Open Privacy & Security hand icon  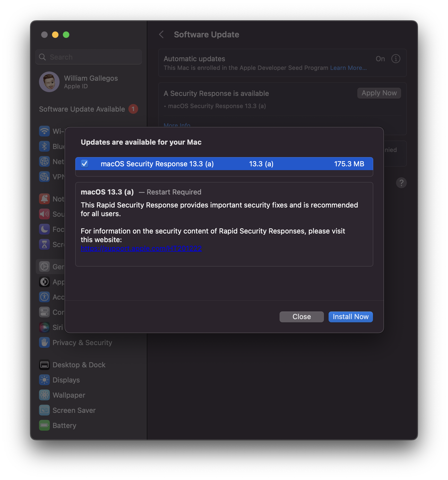[x=44, y=343]
